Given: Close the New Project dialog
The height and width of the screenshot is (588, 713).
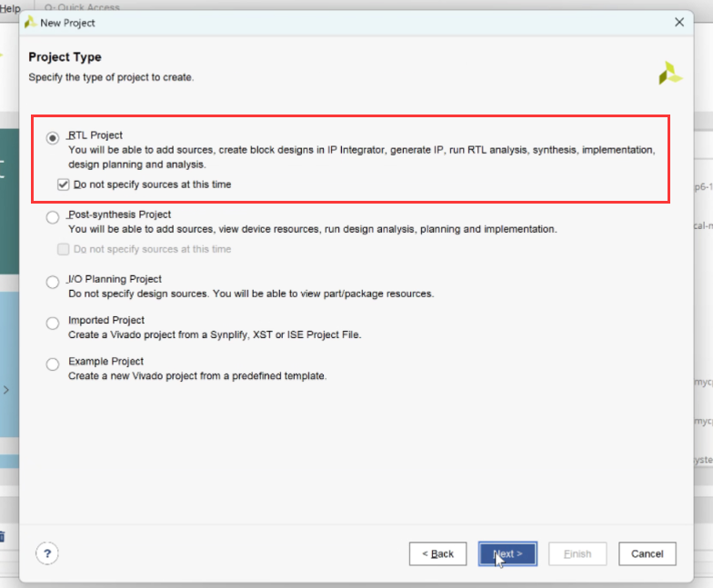Looking at the screenshot, I should [x=679, y=22].
